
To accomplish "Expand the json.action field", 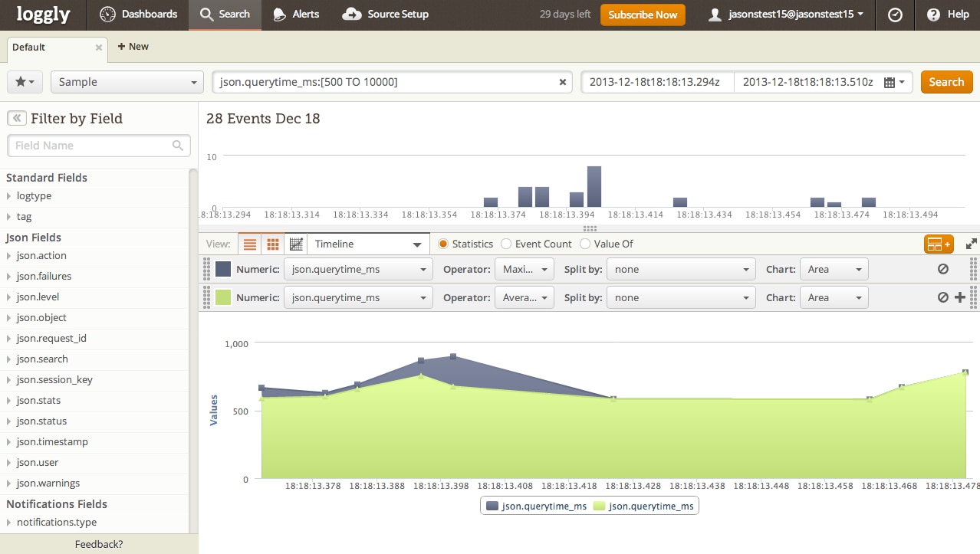I will click(x=41, y=256).
